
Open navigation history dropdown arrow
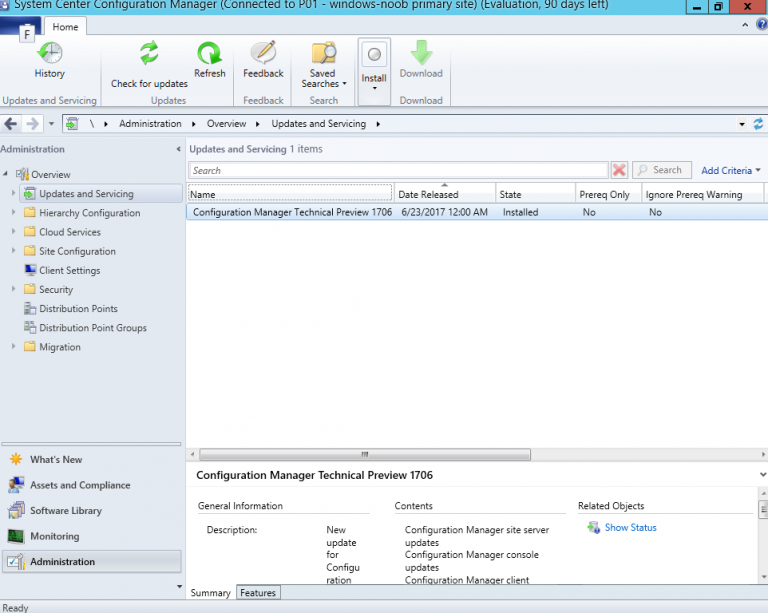click(51, 124)
